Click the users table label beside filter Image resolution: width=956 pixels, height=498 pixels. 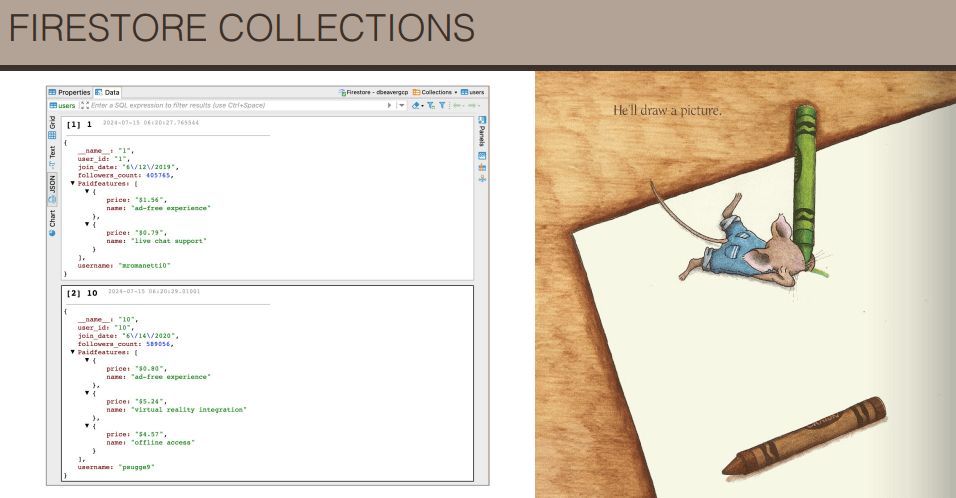pyautogui.click(x=62, y=105)
